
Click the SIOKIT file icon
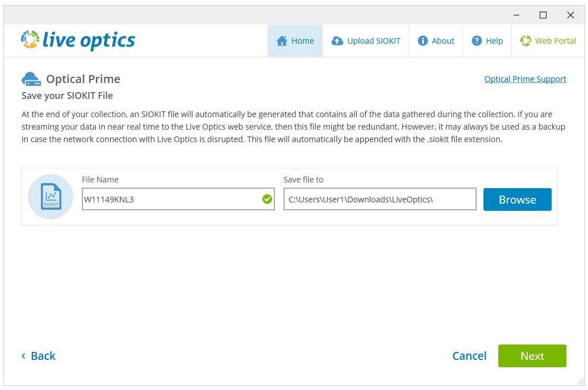(x=51, y=197)
